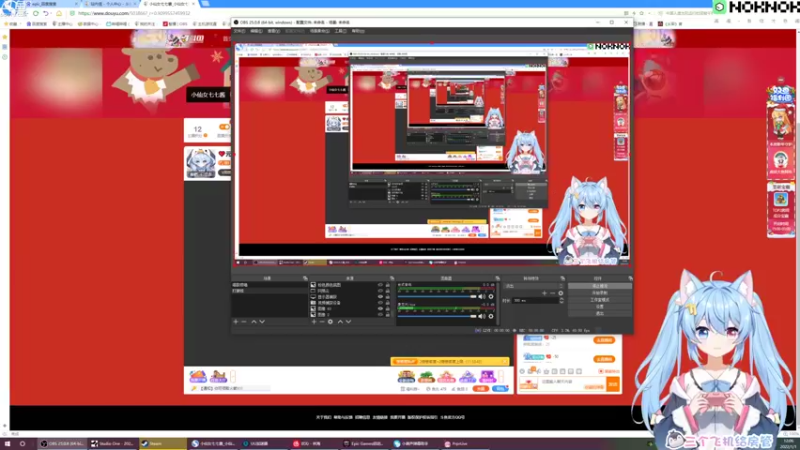Toggle visibility of video capture device source
Screen dimensions: 800x450
(x=380, y=303)
